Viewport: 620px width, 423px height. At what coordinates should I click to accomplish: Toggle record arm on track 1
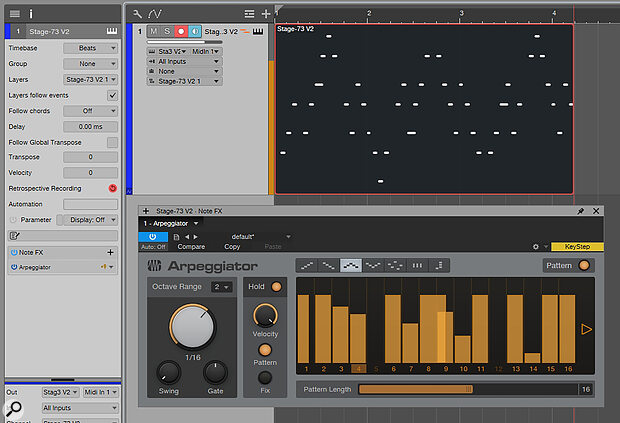point(181,31)
